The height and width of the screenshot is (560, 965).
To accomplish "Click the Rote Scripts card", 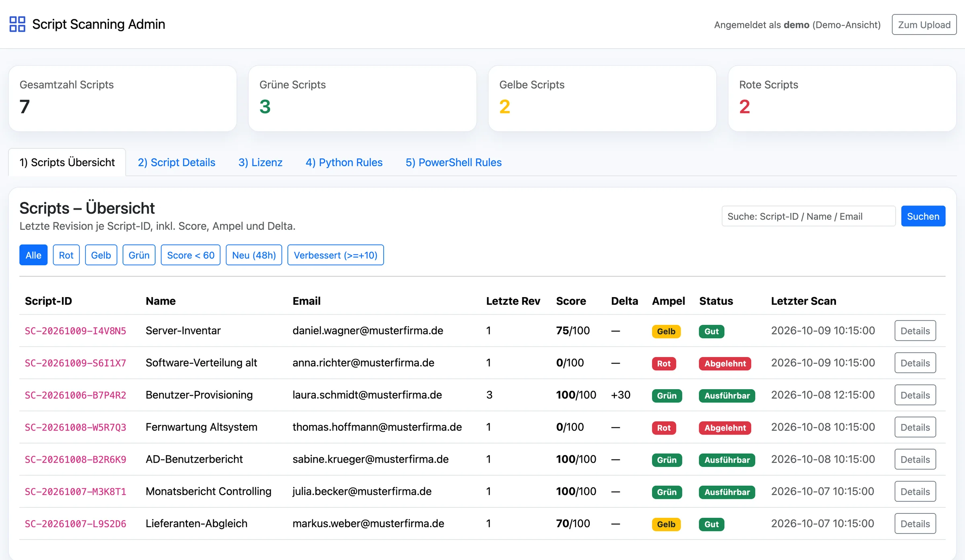I will coord(842,98).
